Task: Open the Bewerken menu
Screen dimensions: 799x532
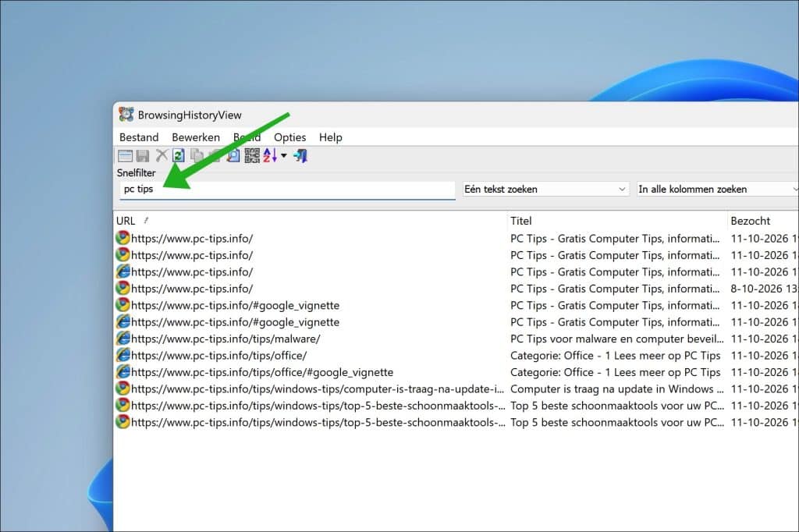Action: [196, 137]
